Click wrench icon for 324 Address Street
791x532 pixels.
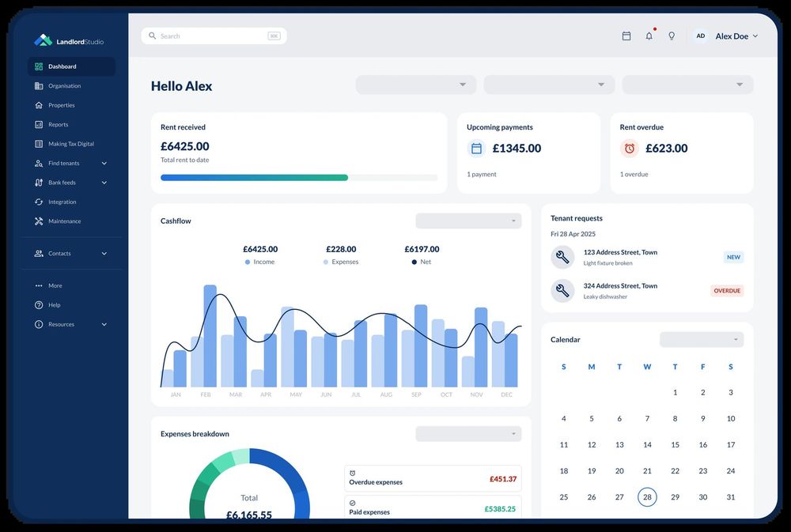562,290
